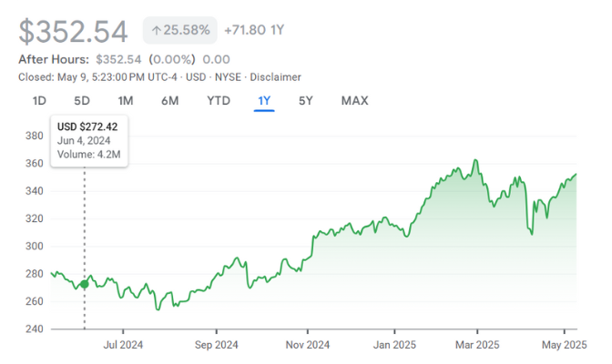This screenshot has height=364, width=612.
Task: Open the Disclaimer link
Action: pyautogui.click(x=276, y=77)
